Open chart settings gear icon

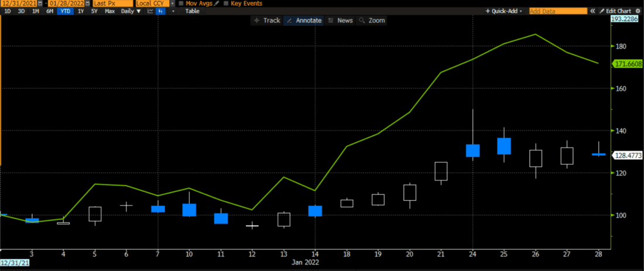[x=638, y=11]
